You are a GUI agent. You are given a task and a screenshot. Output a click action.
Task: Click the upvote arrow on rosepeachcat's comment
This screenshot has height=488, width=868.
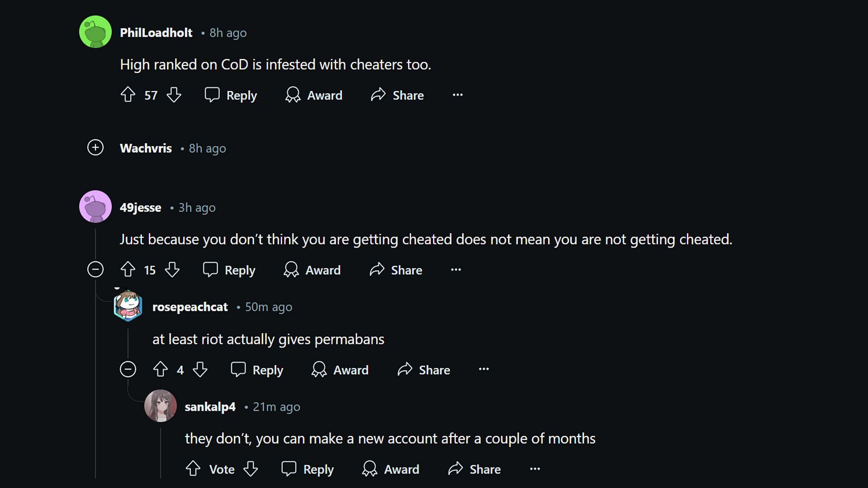point(160,370)
